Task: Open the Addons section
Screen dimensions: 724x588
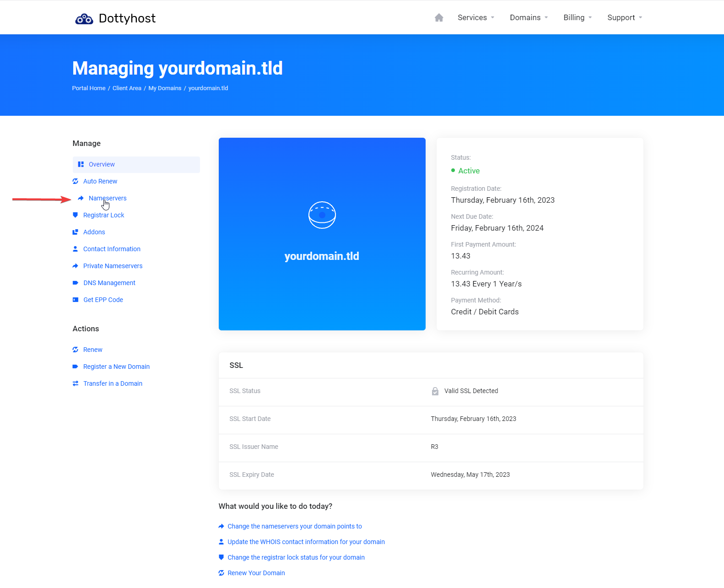Action: point(94,232)
